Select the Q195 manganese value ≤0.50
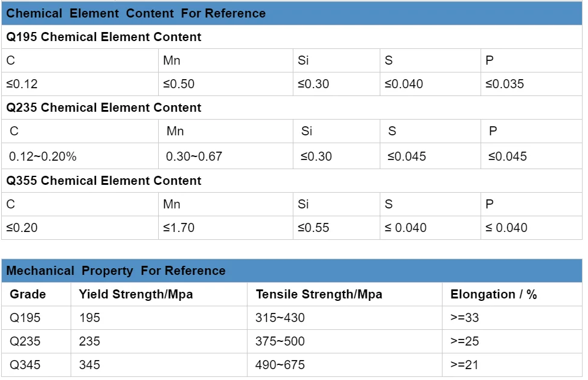This screenshot has width=588, height=380. (179, 84)
